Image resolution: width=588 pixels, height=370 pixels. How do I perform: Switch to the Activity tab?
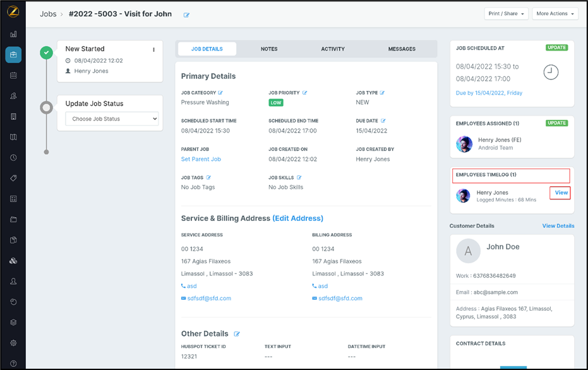coord(333,49)
